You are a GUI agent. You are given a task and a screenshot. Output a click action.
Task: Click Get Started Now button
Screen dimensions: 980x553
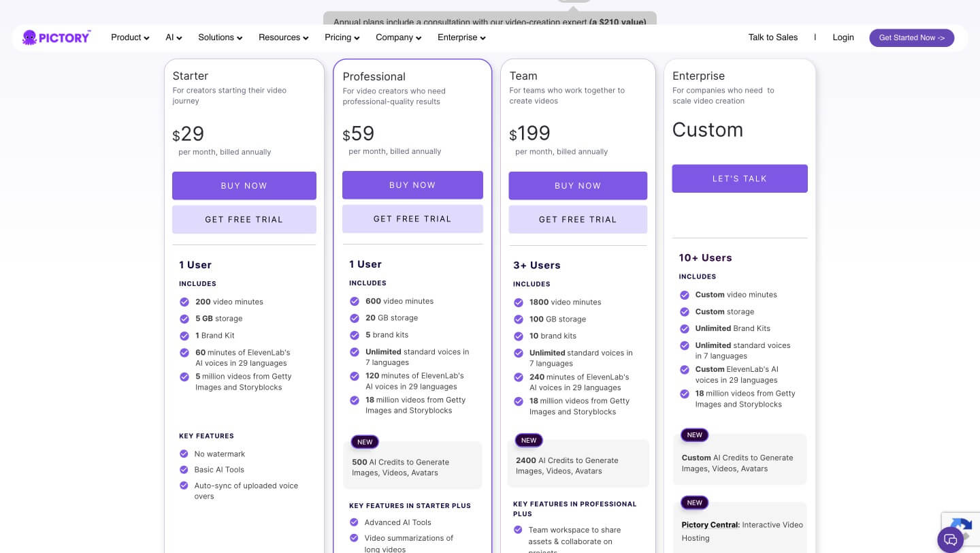[912, 37]
